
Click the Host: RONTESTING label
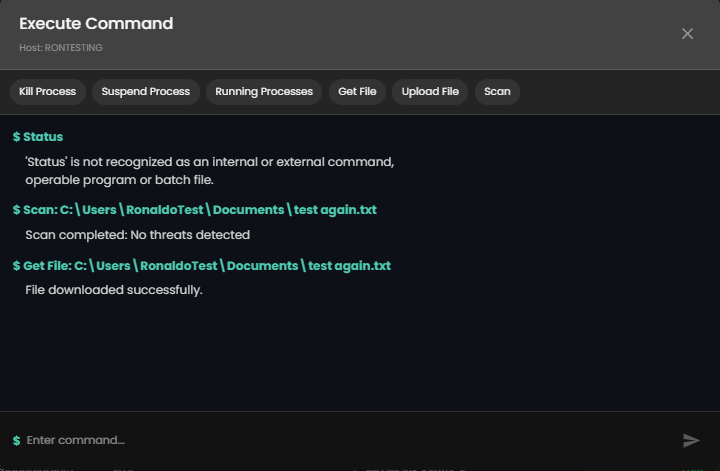61,47
